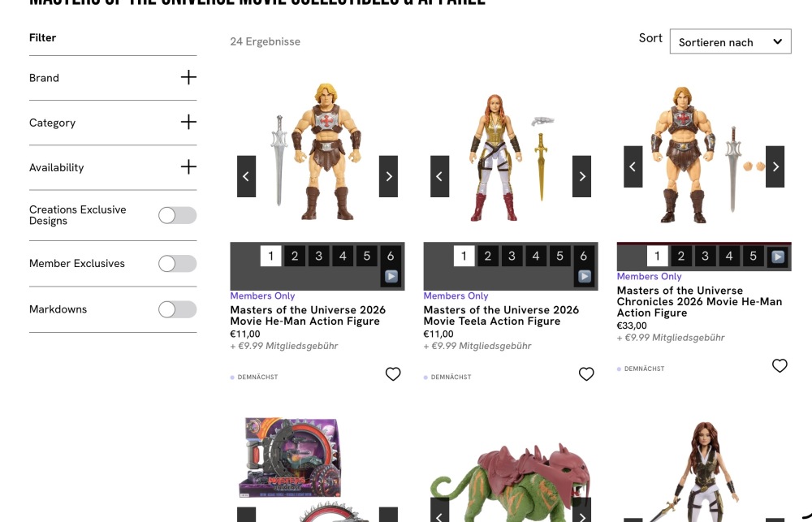Screen dimensions: 812x522
Task: Play the video thumbnail for the Teela figure
Action: click(584, 277)
